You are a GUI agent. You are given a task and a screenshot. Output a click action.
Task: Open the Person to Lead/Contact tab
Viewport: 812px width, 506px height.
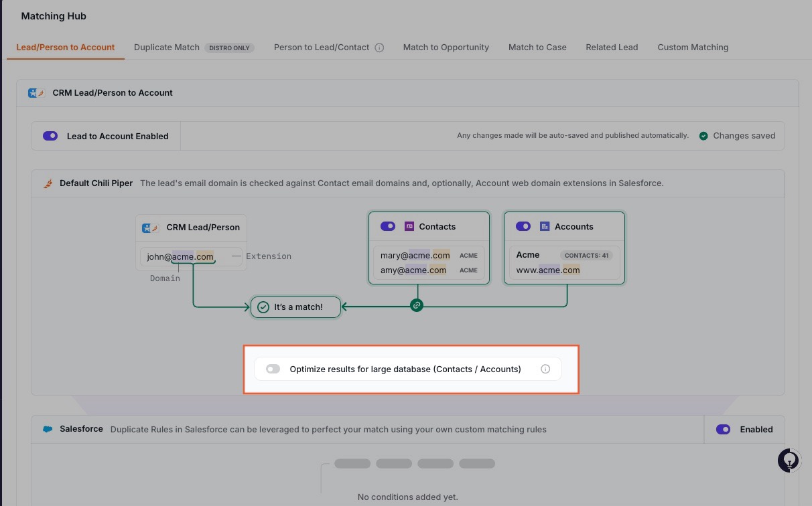(322, 48)
